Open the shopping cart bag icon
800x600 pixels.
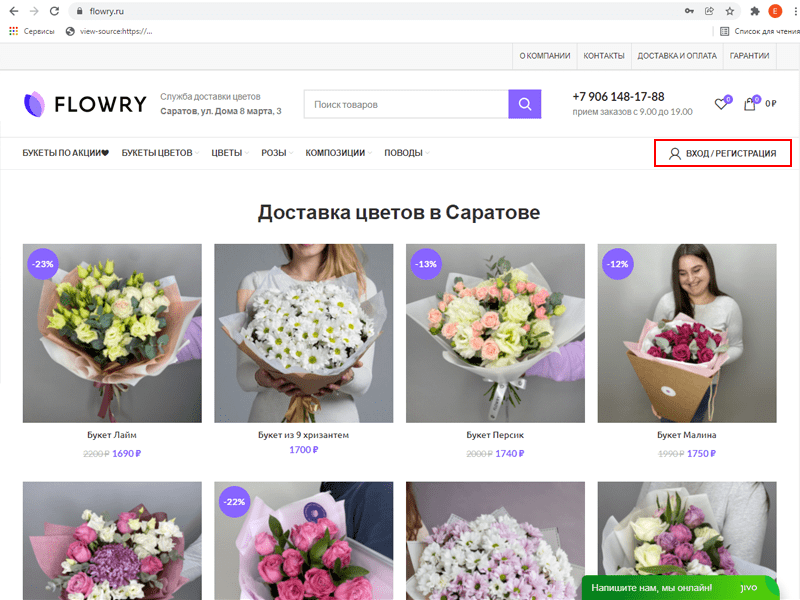pyautogui.click(x=749, y=104)
